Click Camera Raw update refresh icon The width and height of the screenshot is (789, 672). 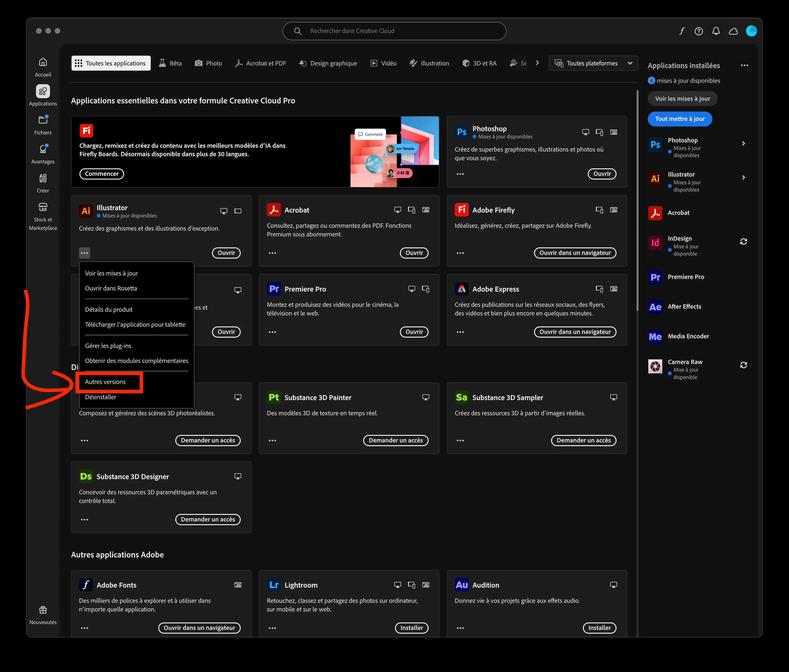pos(743,365)
